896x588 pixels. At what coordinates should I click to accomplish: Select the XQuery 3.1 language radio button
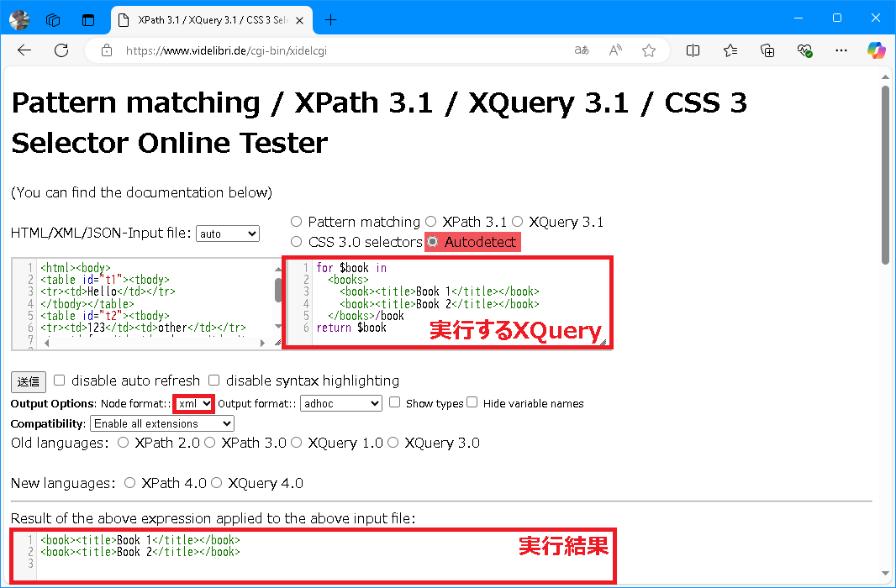point(517,222)
